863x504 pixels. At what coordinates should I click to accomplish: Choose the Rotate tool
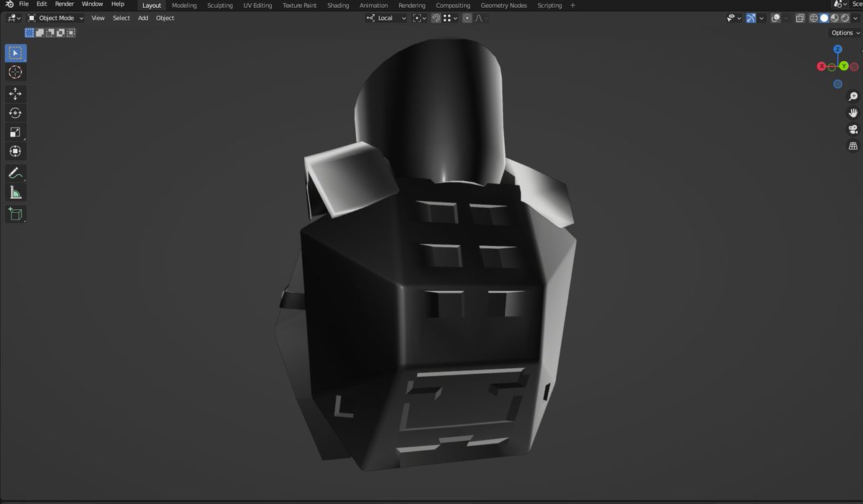[15, 113]
